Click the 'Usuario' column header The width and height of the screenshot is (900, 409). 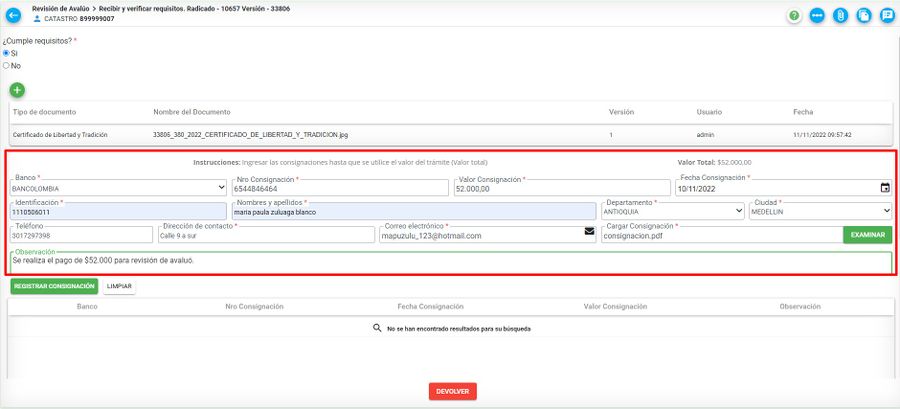(x=709, y=112)
